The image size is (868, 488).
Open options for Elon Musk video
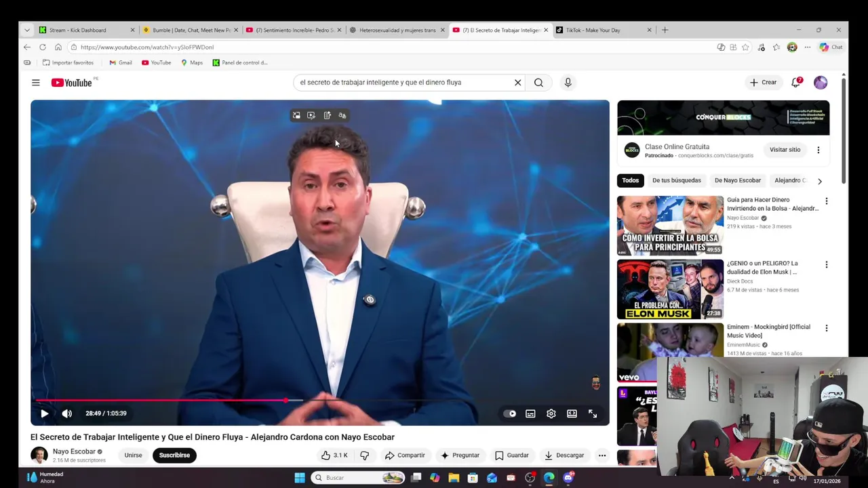(826, 265)
